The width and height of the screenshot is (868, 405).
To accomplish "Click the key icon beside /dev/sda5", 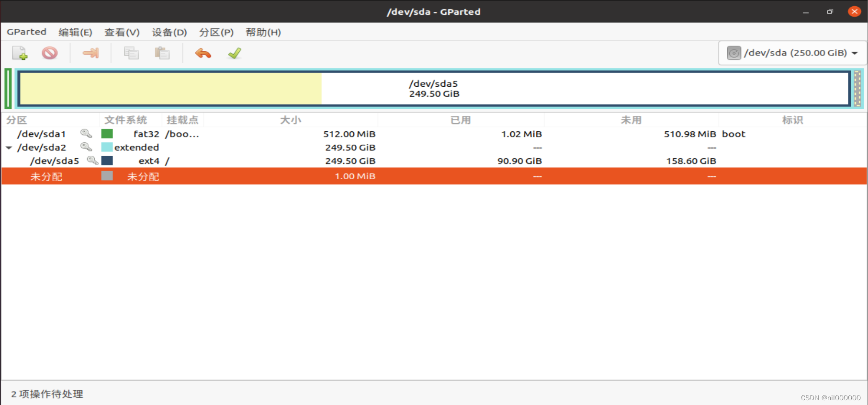I will (x=92, y=161).
